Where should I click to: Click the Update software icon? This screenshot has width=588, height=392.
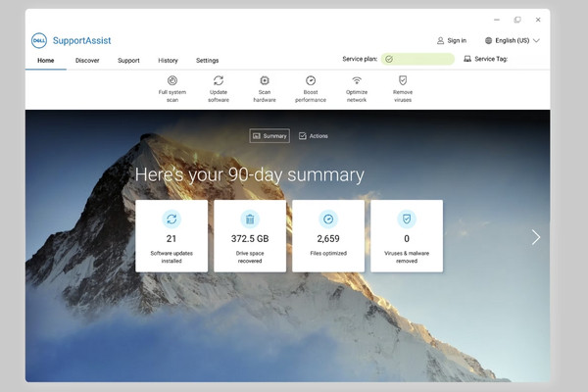(219, 80)
